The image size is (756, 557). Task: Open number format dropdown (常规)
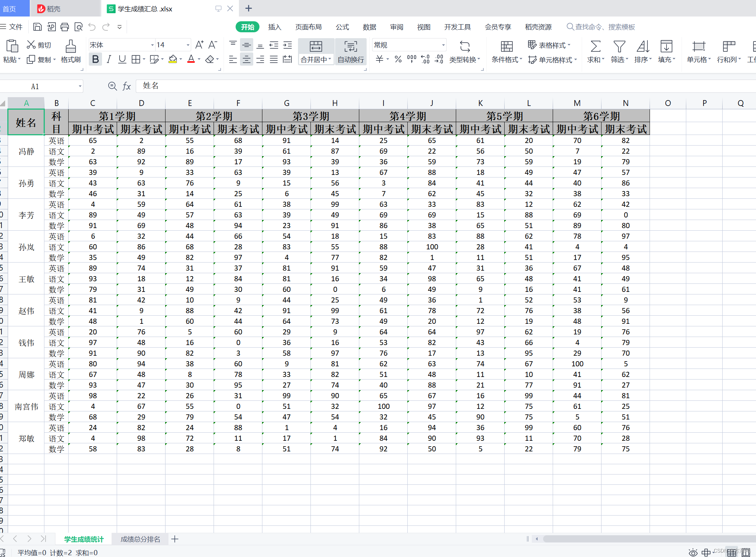coord(443,45)
